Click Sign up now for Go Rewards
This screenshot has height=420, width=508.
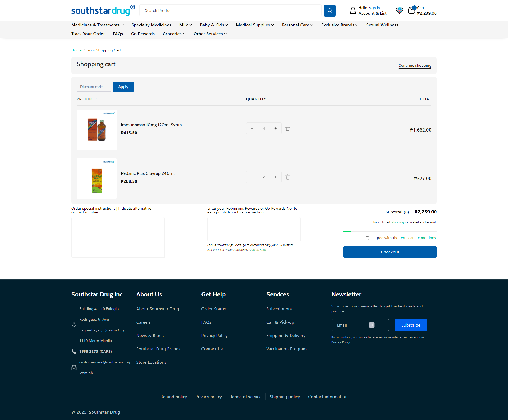(258, 250)
